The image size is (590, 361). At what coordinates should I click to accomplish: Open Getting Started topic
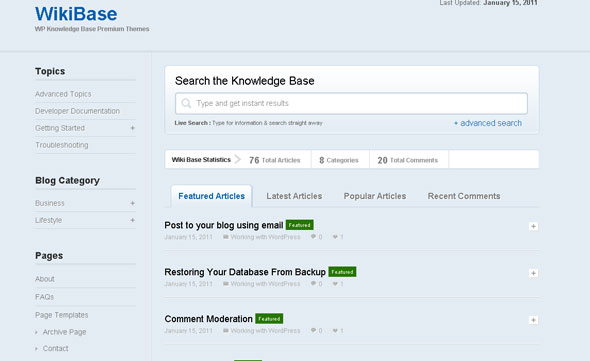point(60,128)
